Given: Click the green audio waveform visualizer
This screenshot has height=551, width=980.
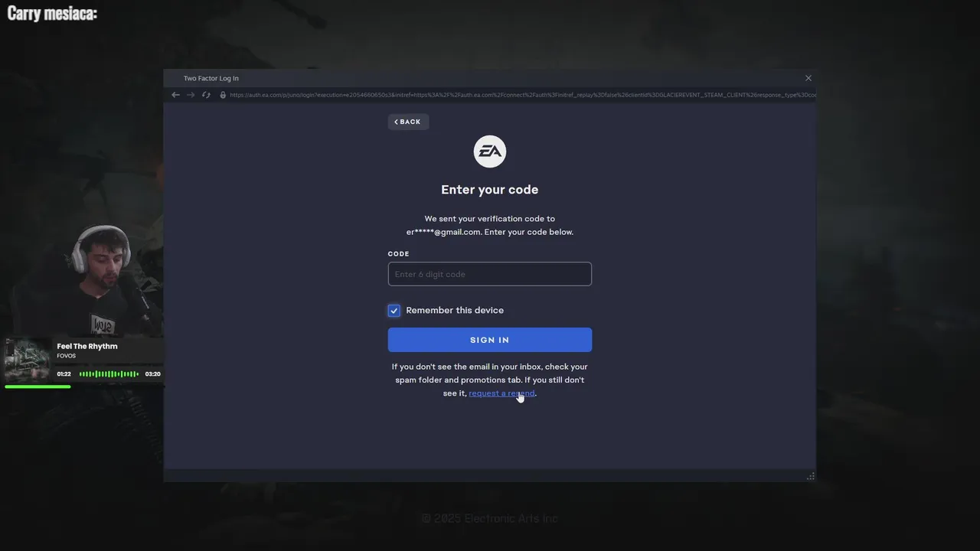Looking at the screenshot, I should 109,374.
